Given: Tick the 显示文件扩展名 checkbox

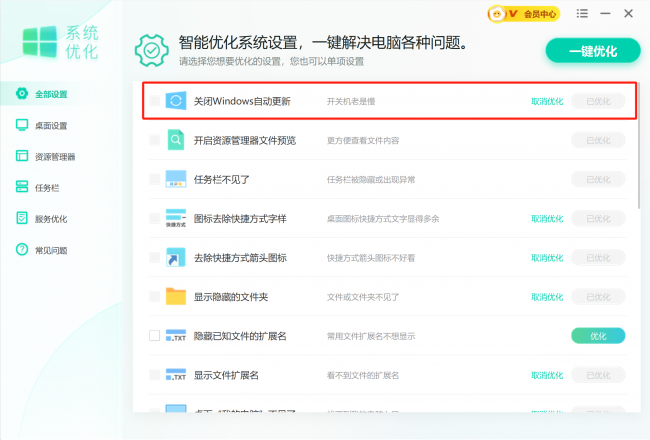Looking at the screenshot, I should tap(155, 375).
